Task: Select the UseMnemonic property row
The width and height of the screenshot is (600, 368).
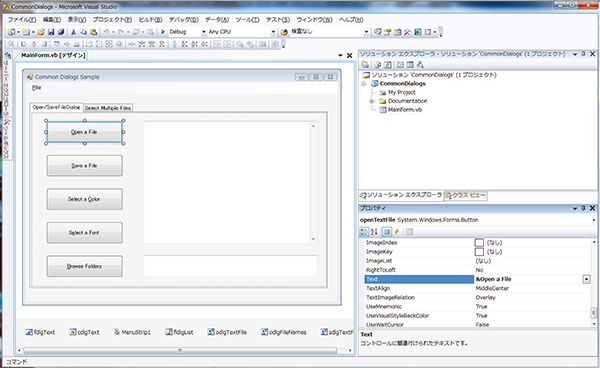Action: (x=477, y=307)
